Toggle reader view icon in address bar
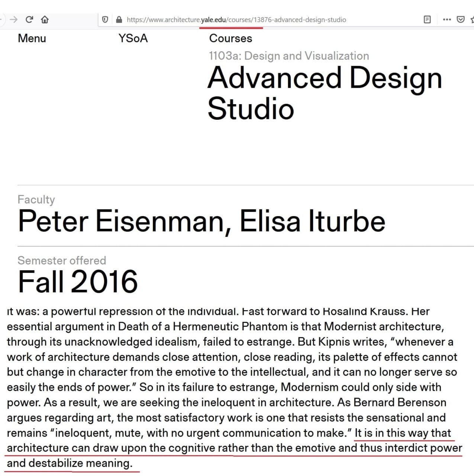474x476 pixels. pos(427,19)
